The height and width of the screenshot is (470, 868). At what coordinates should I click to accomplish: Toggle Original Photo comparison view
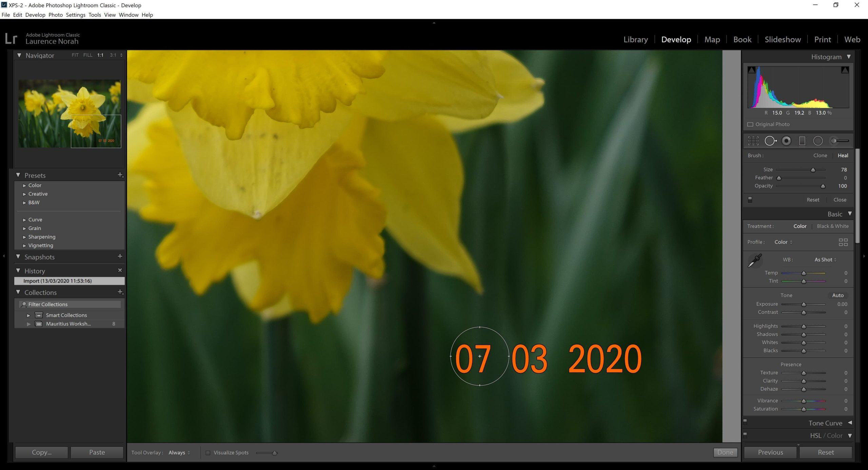pyautogui.click(x=749, y=124)
